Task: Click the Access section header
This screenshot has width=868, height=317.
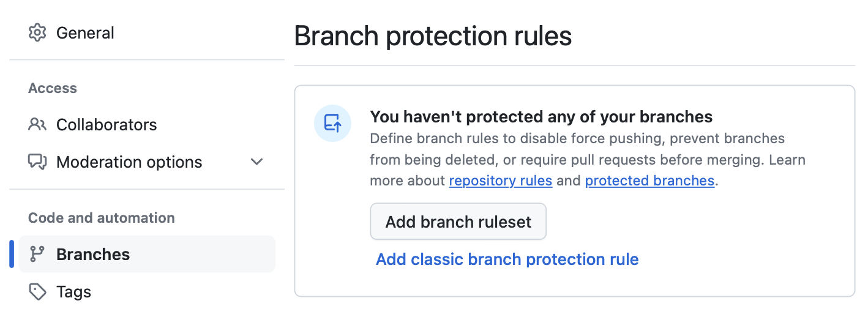Action: point(53,88)
